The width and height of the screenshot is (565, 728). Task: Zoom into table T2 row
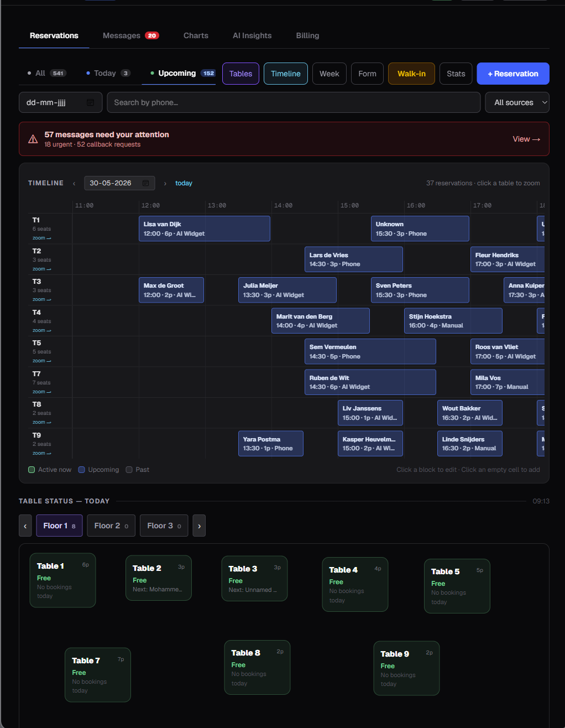(x=41, y=269)
